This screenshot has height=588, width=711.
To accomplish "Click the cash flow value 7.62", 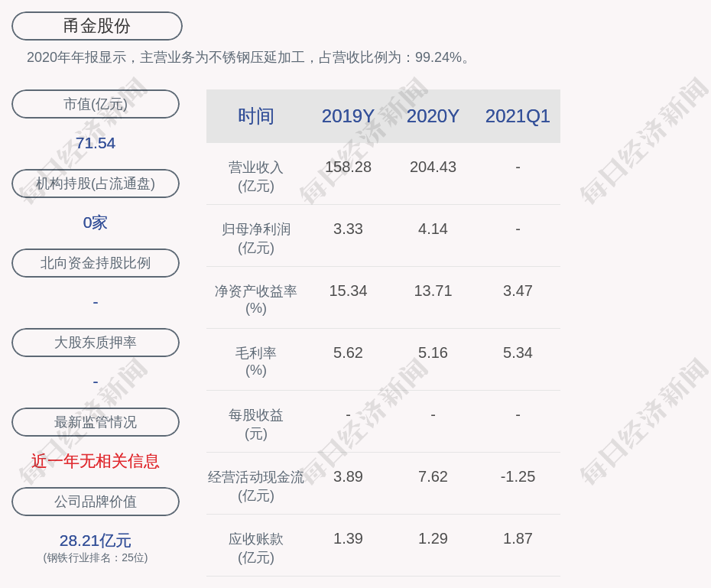I will click(x=433, y=476).
